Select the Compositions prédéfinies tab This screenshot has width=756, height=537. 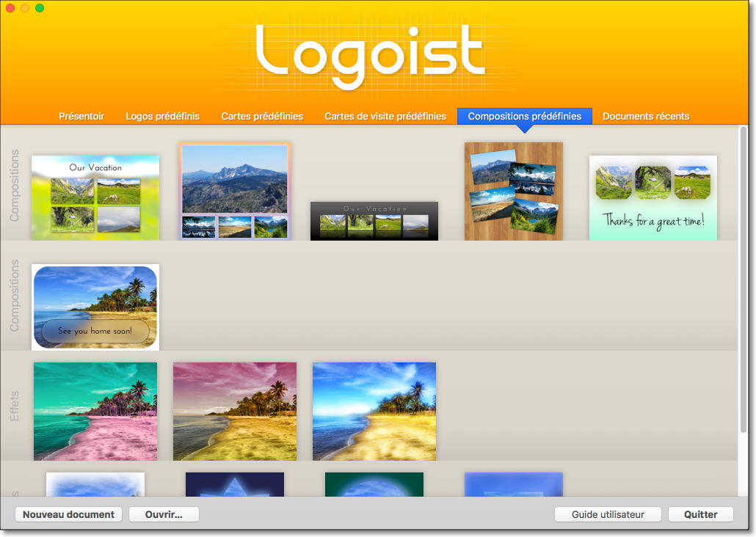coord(525,116)
